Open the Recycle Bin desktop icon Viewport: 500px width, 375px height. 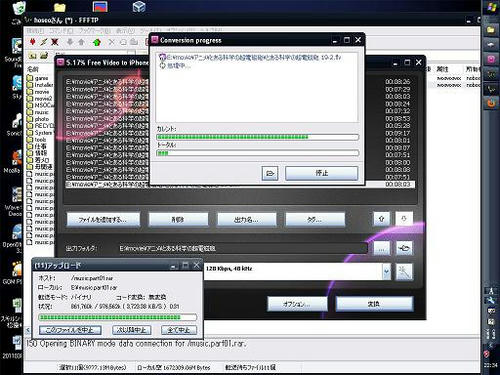point(19,7)
